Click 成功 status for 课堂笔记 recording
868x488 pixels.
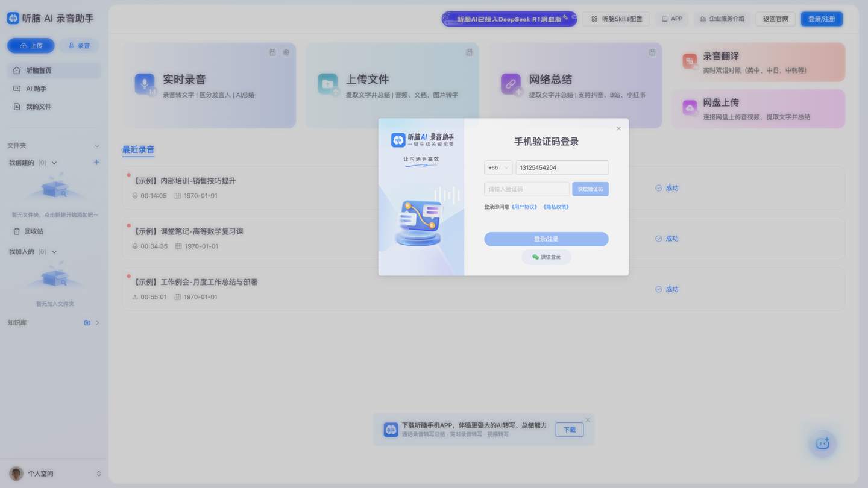click(667, 239)
